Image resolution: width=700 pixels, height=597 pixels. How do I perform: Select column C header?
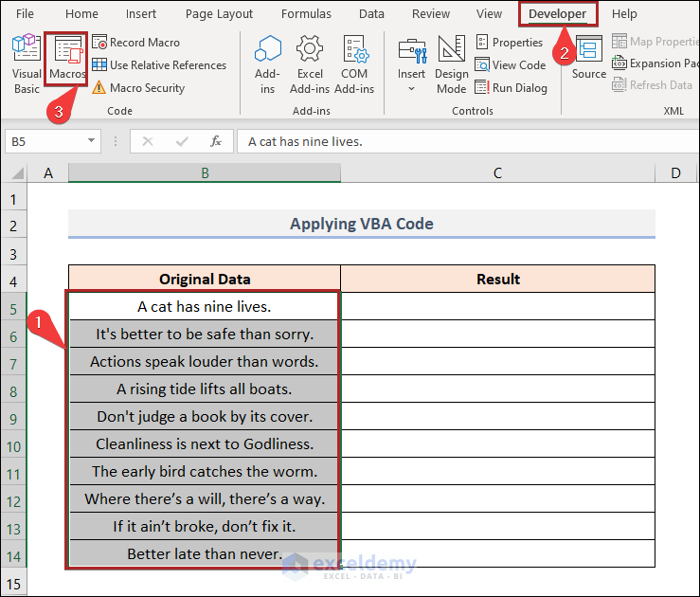tap(497, 172)
